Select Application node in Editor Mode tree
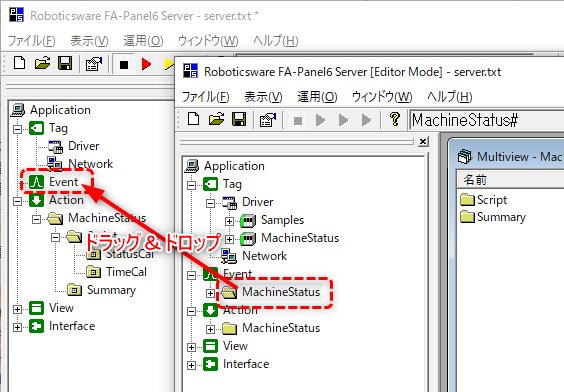Image resolution: width=564 pixels, height=392 pixels. 234,166
